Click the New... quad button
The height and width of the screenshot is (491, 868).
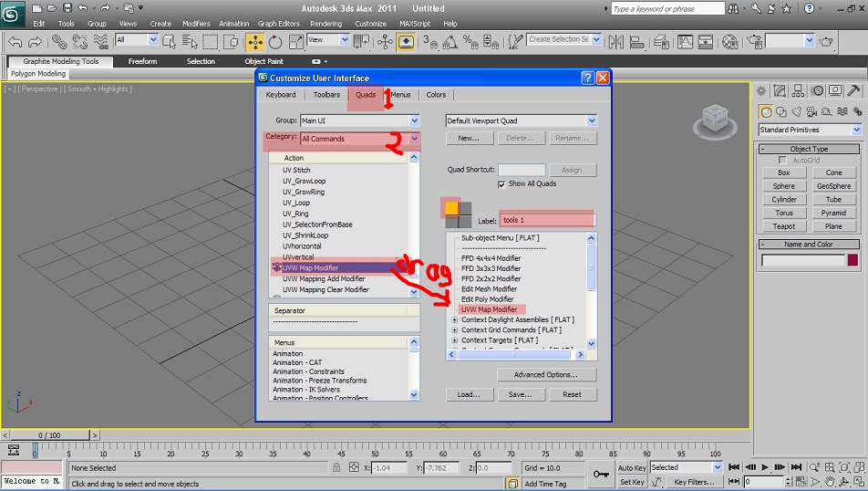(x=469, y=139)
